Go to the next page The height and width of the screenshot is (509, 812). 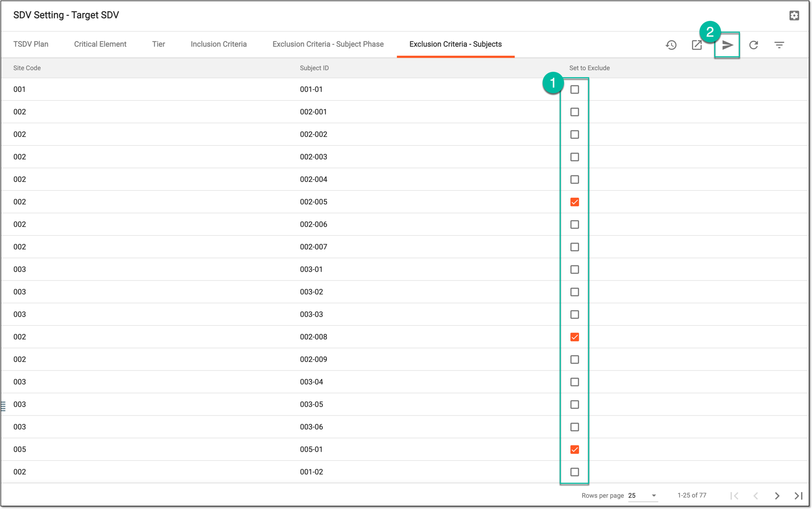[777, 496]
